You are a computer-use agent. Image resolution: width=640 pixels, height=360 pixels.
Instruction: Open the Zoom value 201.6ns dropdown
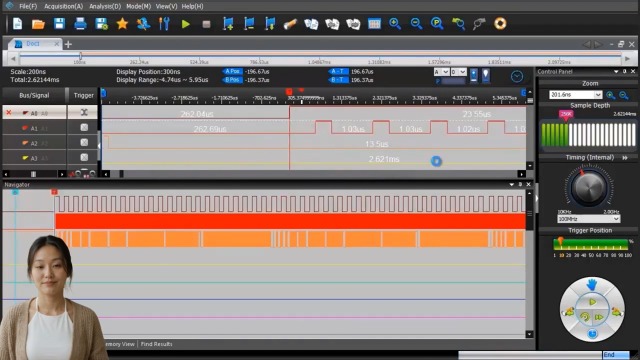click(598, 95)
